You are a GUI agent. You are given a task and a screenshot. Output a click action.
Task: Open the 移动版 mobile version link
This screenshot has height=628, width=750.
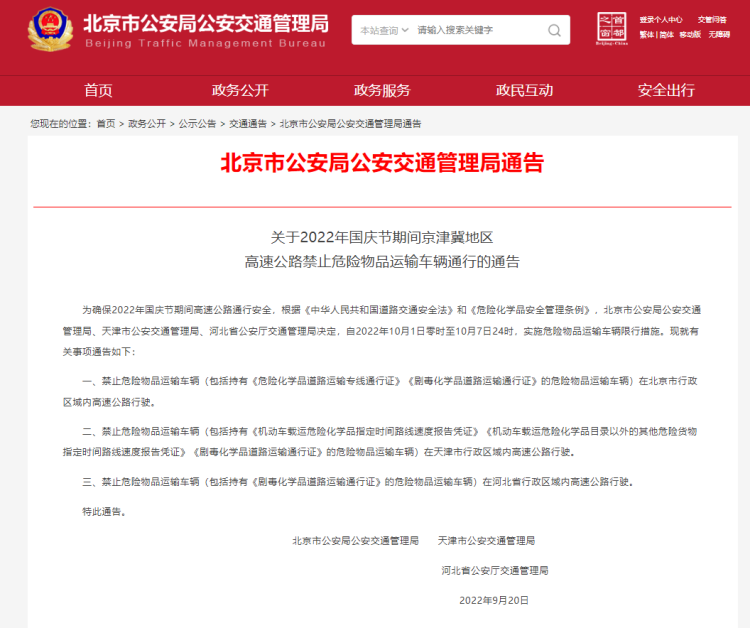coord(690,34)
